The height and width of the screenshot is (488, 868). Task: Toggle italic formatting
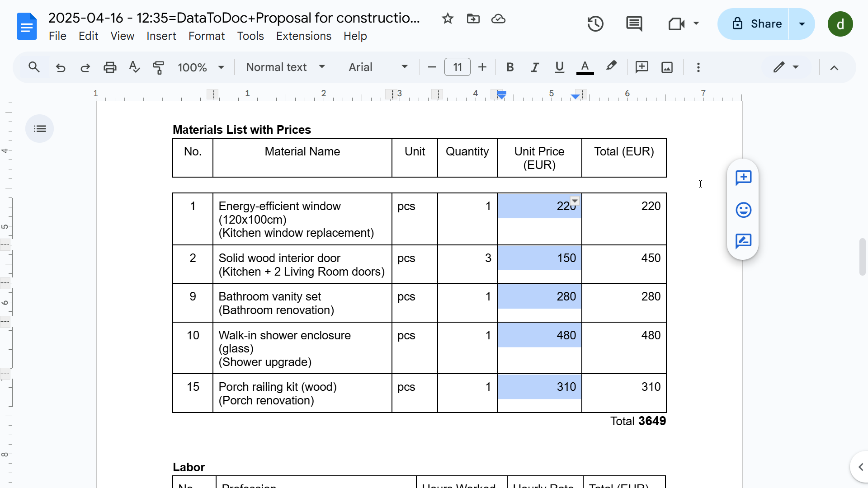pyautogui.click(x=535, y=67)
